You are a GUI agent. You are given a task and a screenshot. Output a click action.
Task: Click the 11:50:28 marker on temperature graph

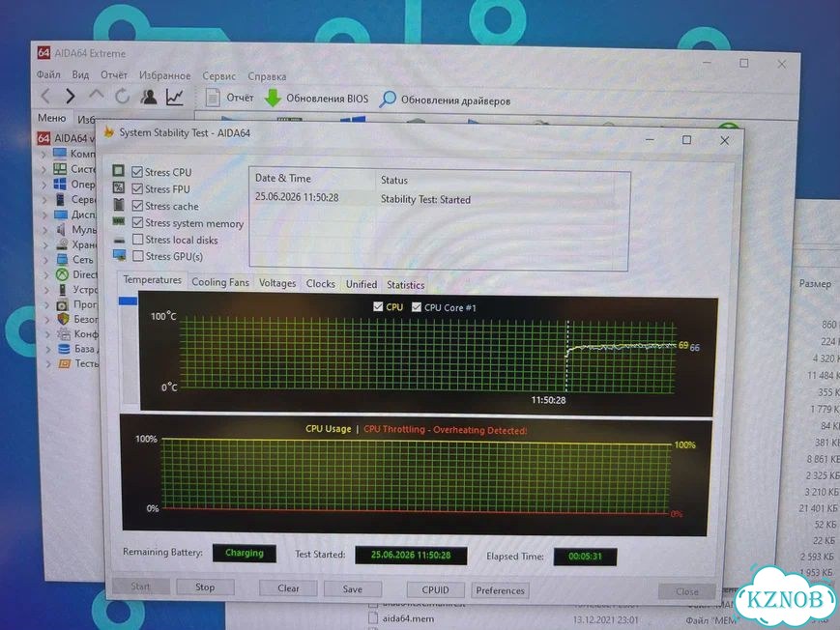548,400
